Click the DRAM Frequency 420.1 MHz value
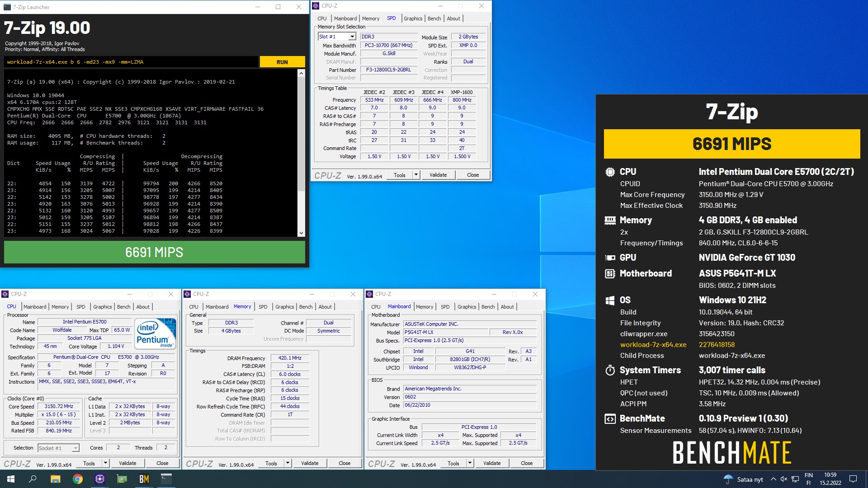Screen dimensions: 868x488 click(290, 358)
